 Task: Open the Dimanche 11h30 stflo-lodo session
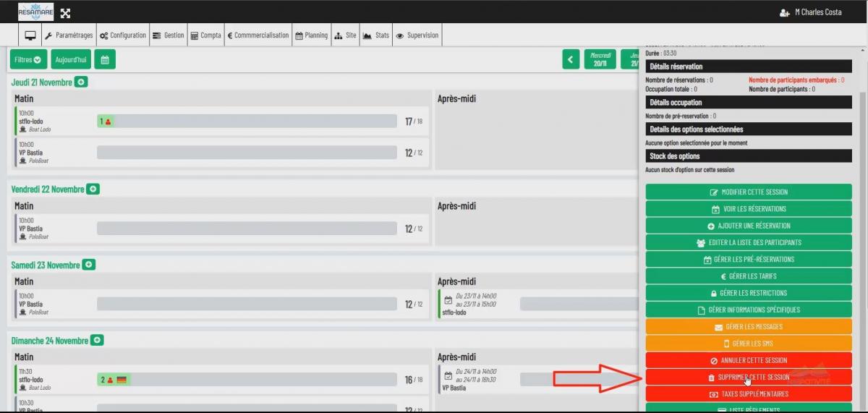click(221, 380)
